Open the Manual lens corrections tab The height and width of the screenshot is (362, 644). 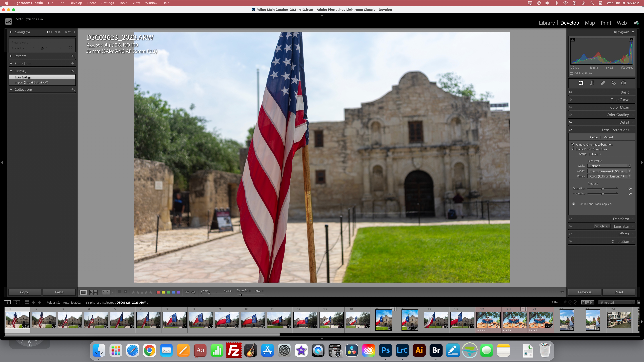tap(608, 137)
